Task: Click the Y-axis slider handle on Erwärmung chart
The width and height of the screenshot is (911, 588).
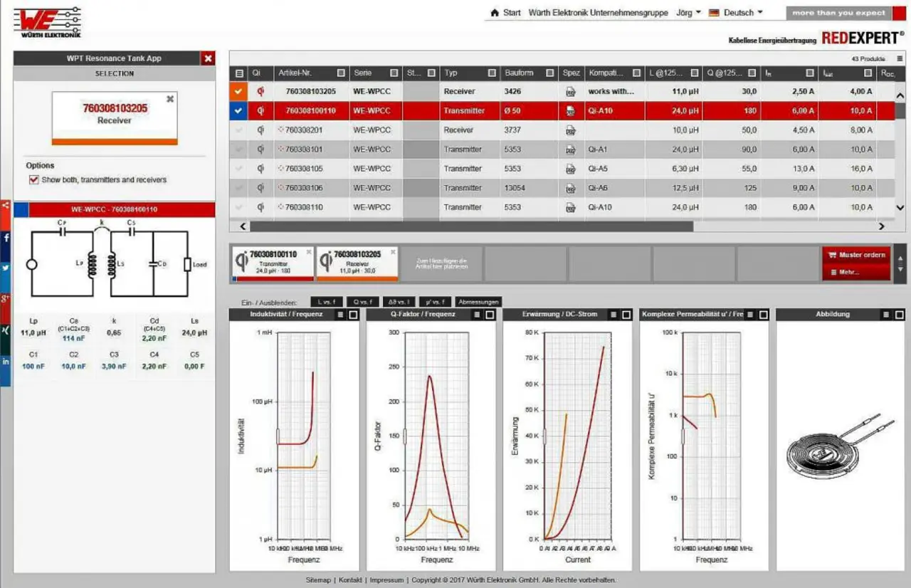Action: click(x=544, y=436)
